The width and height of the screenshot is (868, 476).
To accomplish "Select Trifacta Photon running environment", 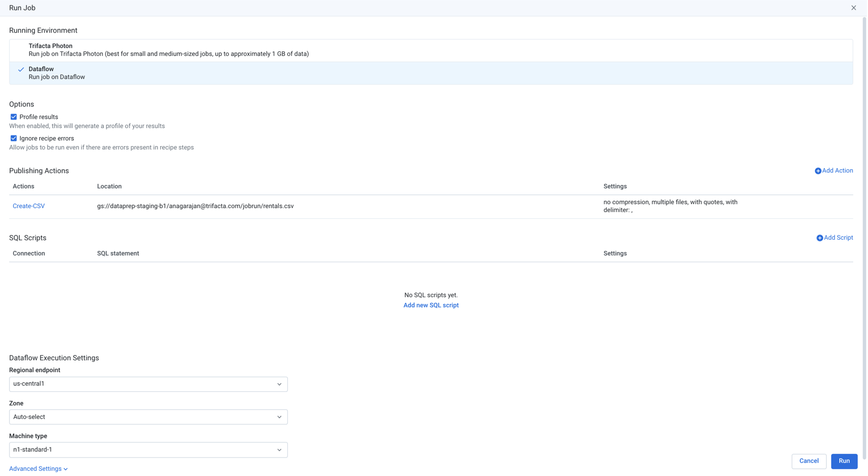I will [169, 50].
